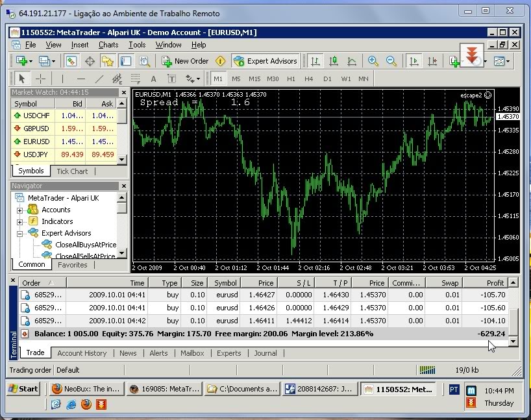Select the Equidistant Channel tool
This screenshot has height=420, width=531.
117,79
